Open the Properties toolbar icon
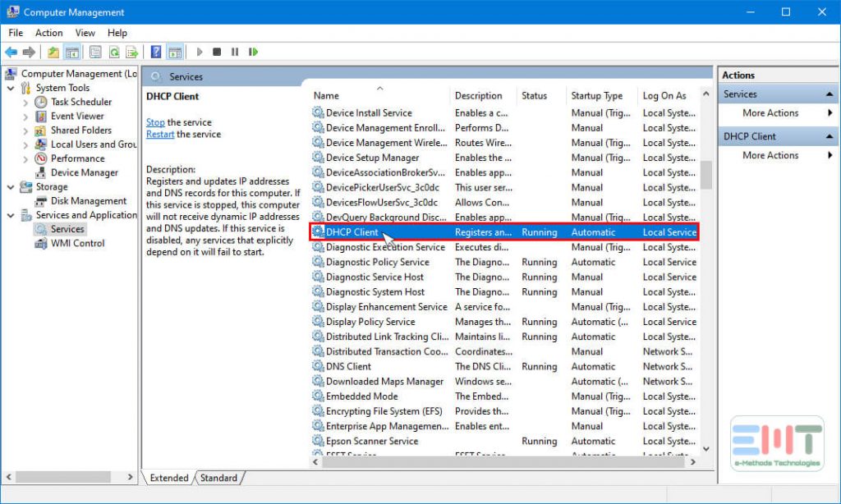This screenshot has width=841, height=504. point(95,52)
